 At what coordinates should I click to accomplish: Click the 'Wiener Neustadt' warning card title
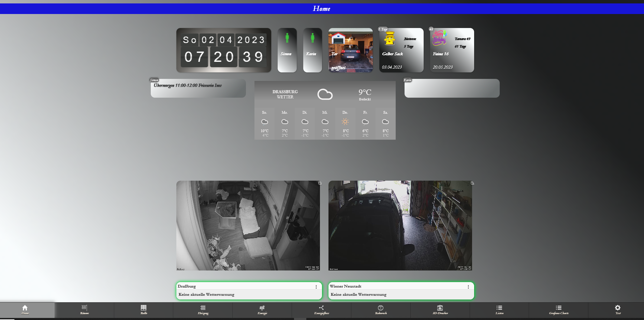click(x=346, y=287)
